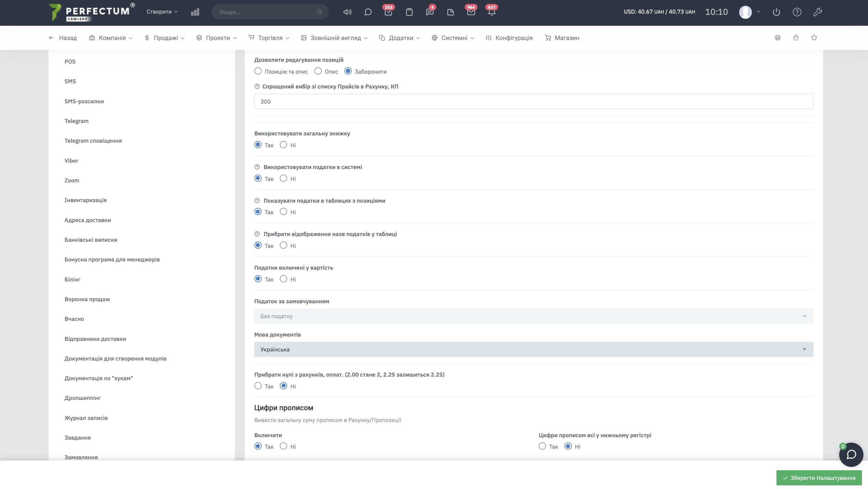Click the bar chart statistics icon
Image resolution: width=868 pixels, height=489 pixels.
195,12
